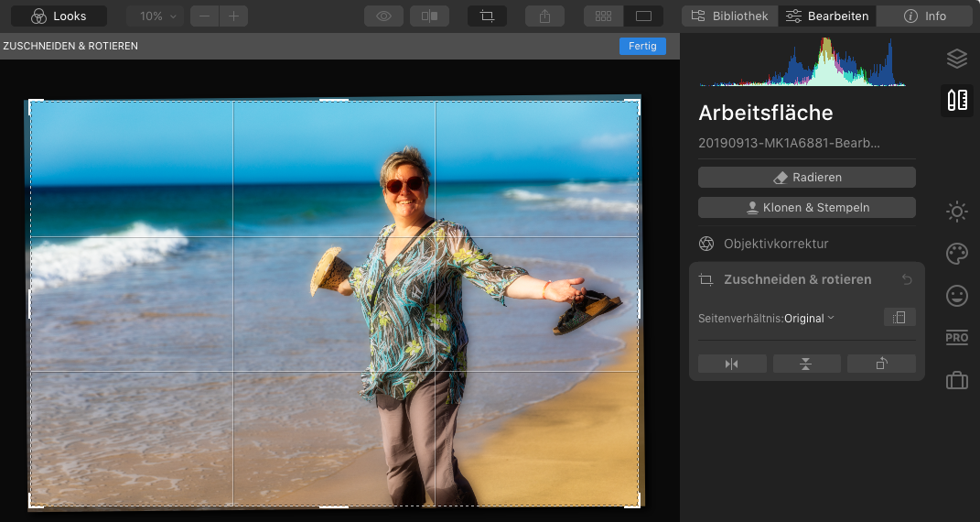This screenshot has width=980, height=522.
Task: Click the share/export icon in toolbar
Action: pos(544,16)
